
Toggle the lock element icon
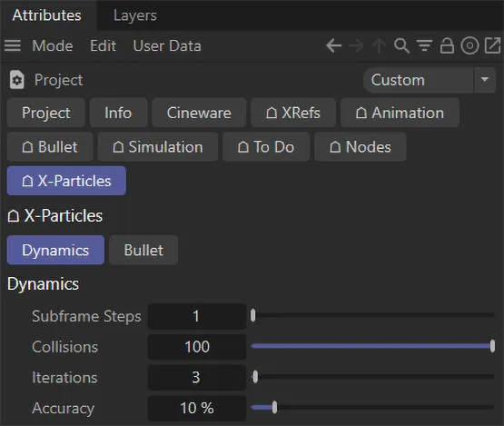[447, 45]
